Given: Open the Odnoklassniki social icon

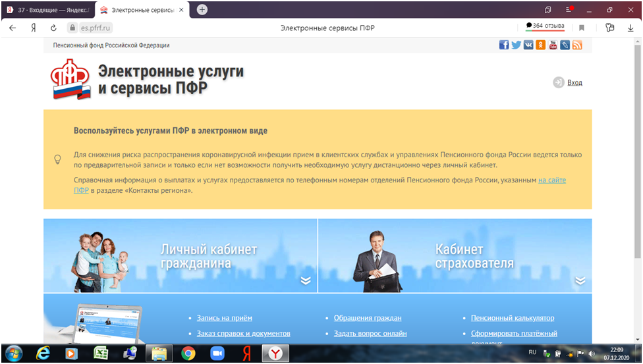Looking at the screenshot, I should 540,45.
